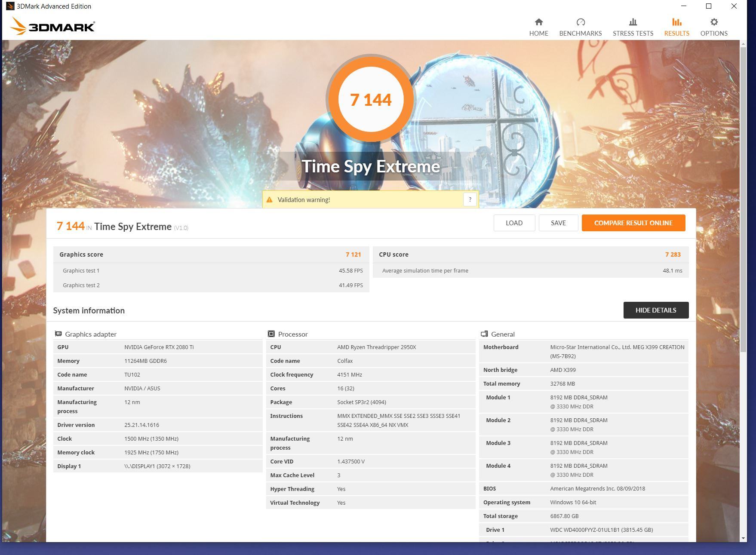
Task: Click the General section computer icon
Action: [484, 334]
